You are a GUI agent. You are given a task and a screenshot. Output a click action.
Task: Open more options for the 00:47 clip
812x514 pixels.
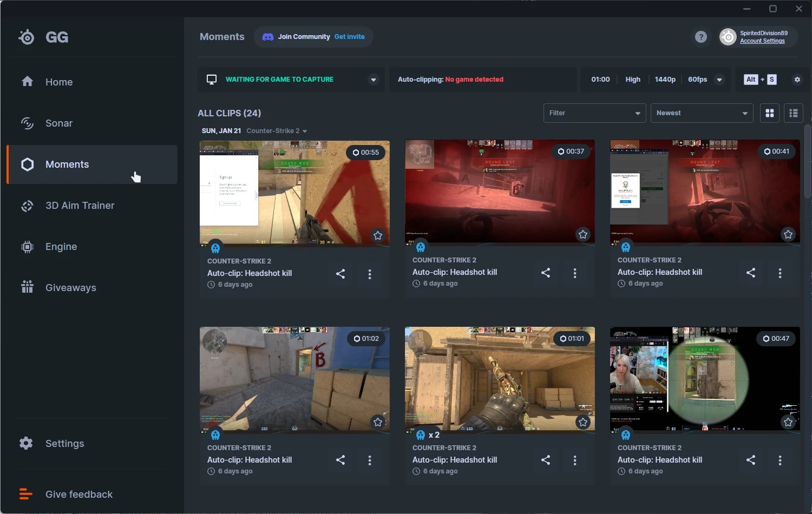pos(780,460)
